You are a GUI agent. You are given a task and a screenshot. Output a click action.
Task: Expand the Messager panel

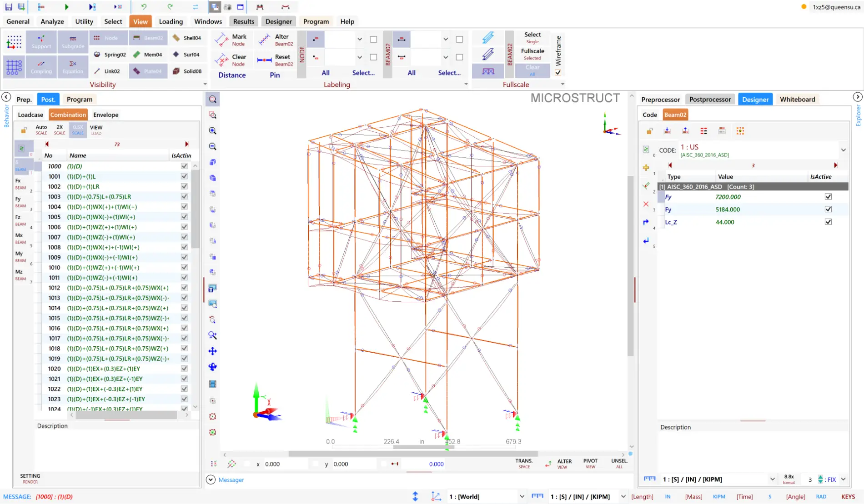coord(211,479)
